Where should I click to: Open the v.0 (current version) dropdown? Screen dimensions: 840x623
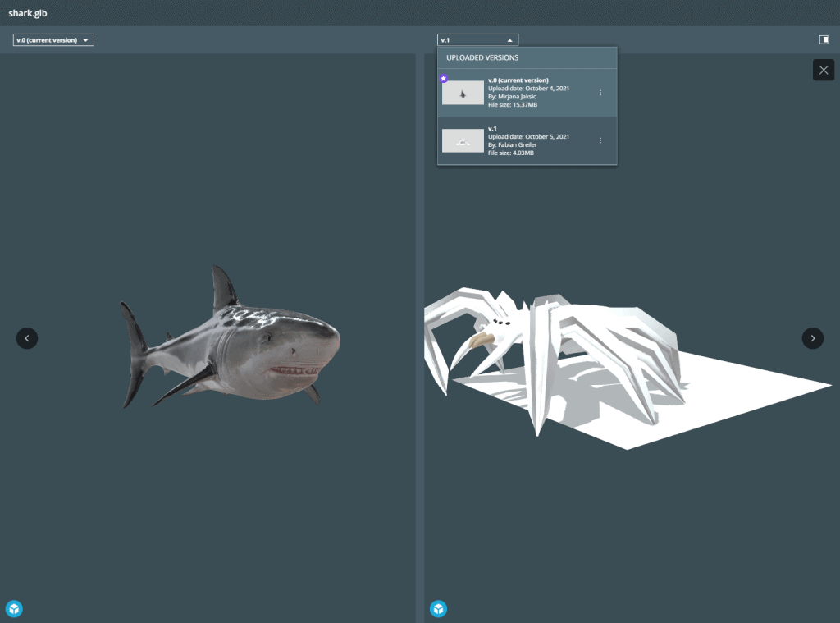pos(53,40)
